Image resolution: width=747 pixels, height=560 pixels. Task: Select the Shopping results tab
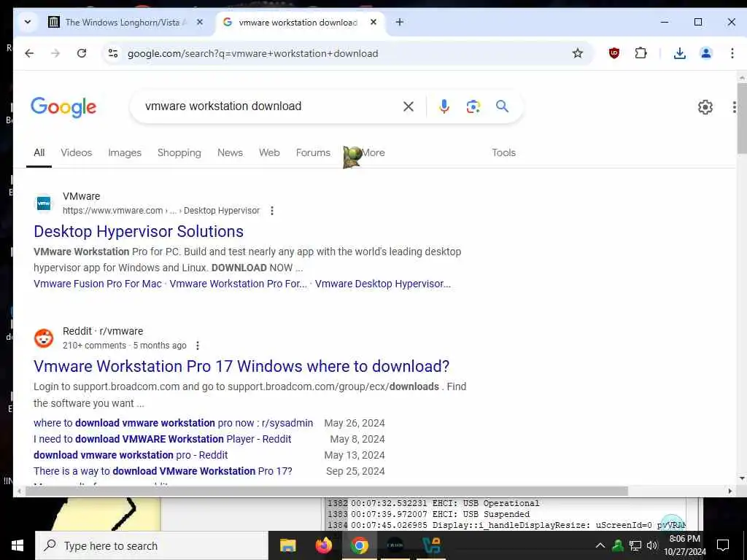tap(179, 153)
